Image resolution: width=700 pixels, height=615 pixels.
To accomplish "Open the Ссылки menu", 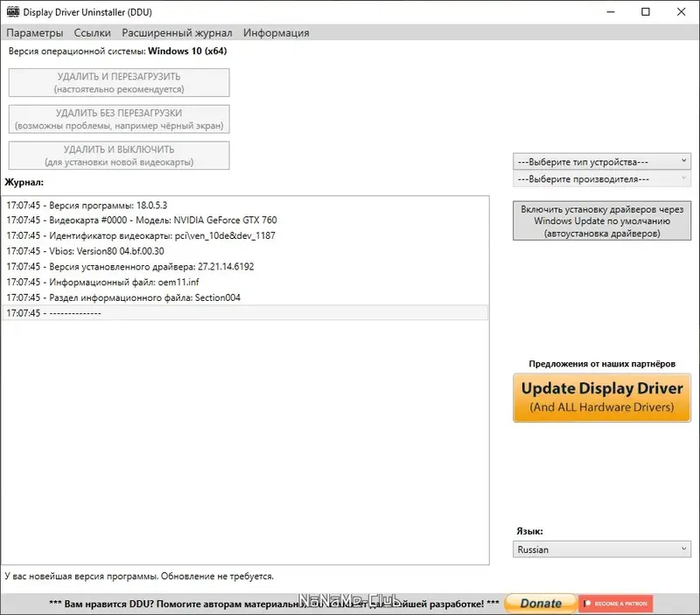I will (x=93, y=33).
